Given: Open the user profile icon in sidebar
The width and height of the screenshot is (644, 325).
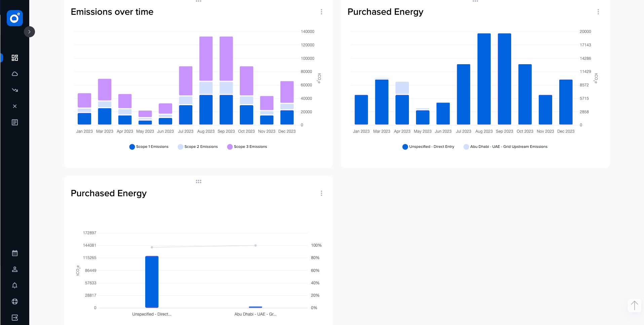Looking at the screenshot, I should 14,269.
